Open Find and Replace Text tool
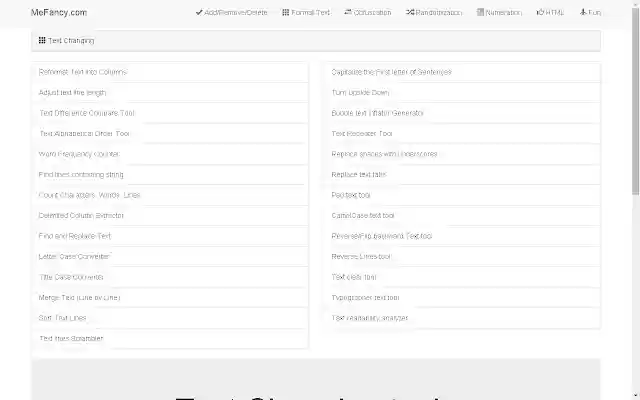Screen dimensions: 640x400 pyautogui.click(x=75, y=236)
